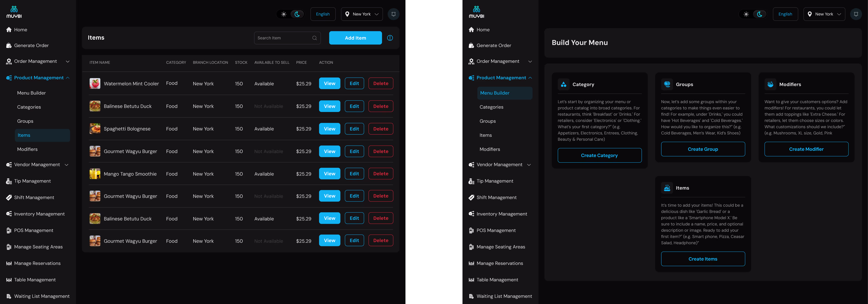Click the info icon next to Add Item

390,38
